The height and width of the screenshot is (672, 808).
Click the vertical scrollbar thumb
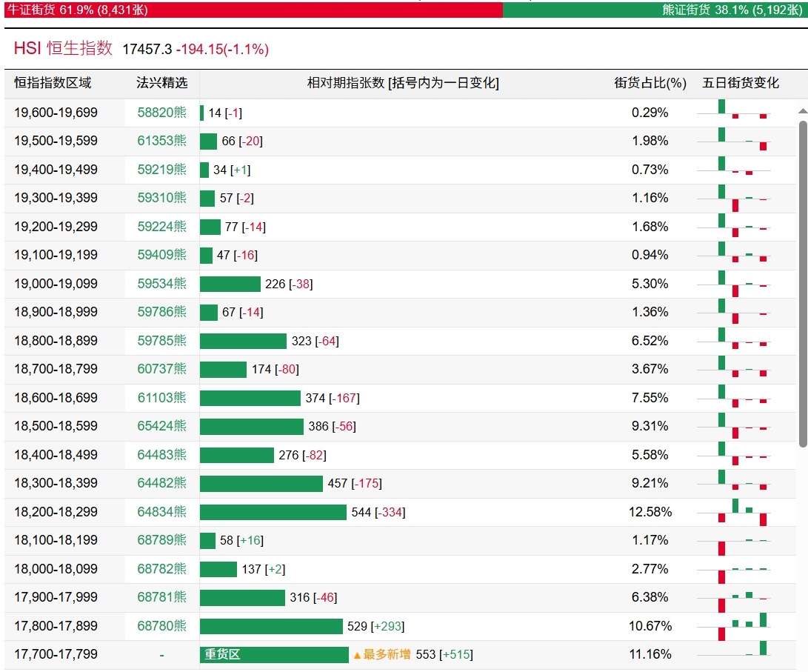803,284
